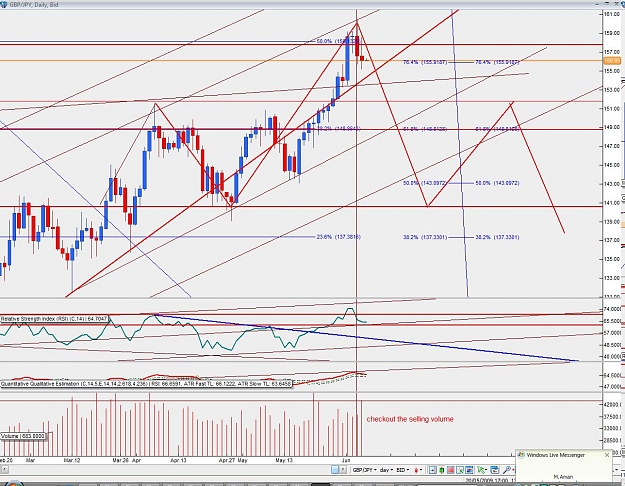Click the red square toolbar icon
Screen dimensions: 625x486
pos(450,470)
